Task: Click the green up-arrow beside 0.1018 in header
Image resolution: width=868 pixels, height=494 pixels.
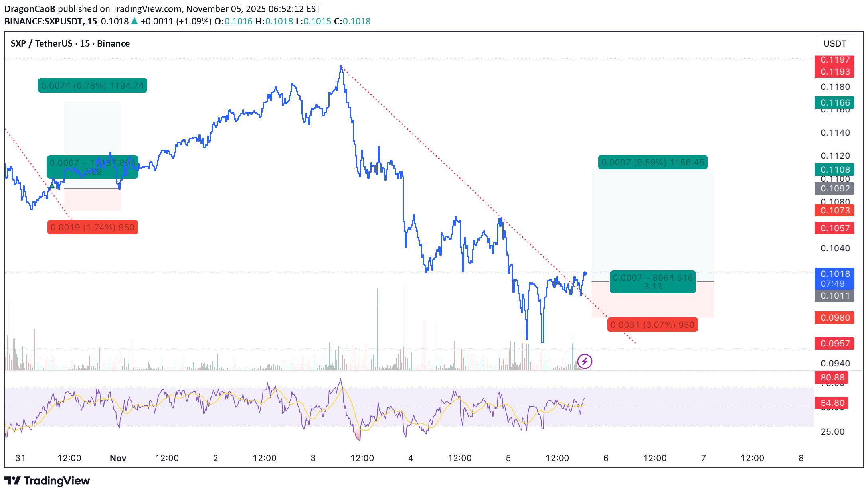Action: click(x=134, y=21)
